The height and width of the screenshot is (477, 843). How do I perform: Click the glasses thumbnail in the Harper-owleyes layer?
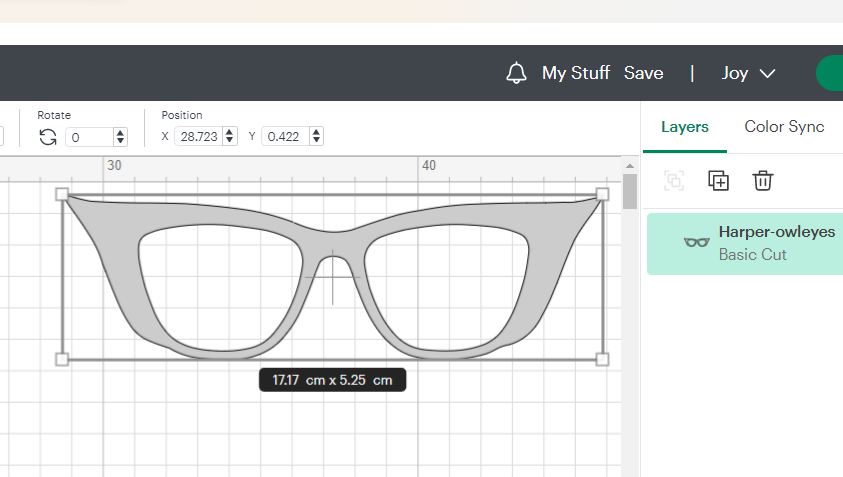tap(695, 242)
